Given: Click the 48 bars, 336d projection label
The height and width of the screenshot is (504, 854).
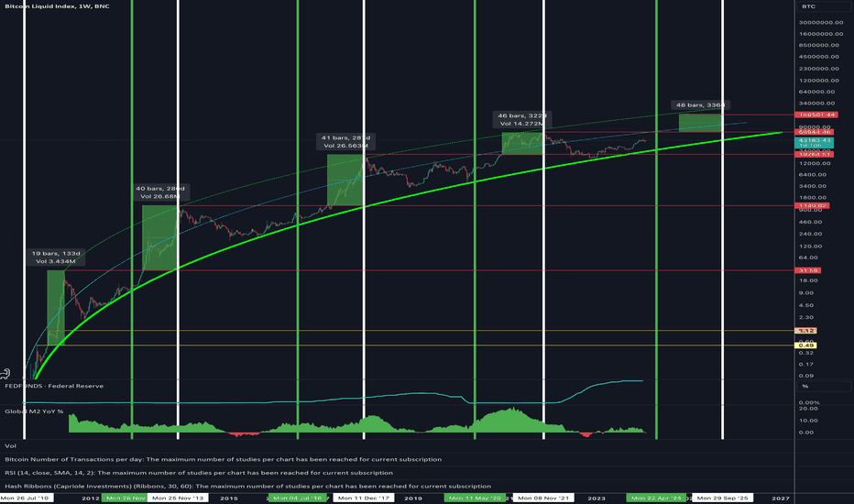Looking at the screenshot, I should coord(700,104).
